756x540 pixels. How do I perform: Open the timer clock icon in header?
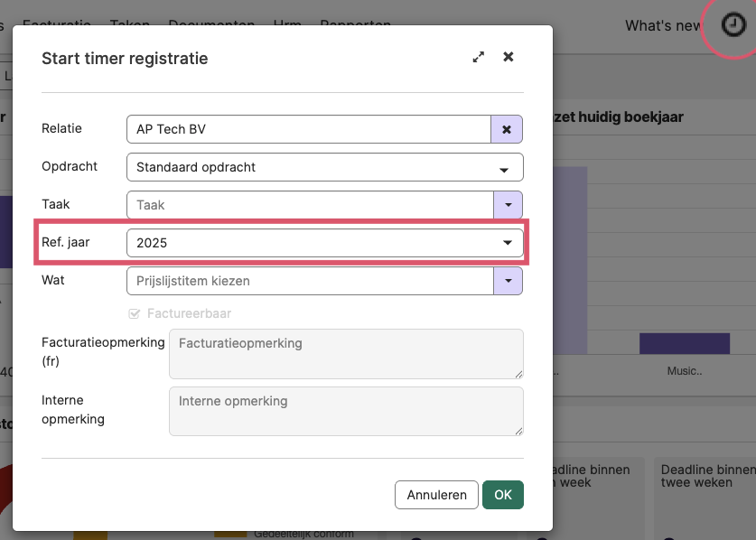[x=733, y=24]
